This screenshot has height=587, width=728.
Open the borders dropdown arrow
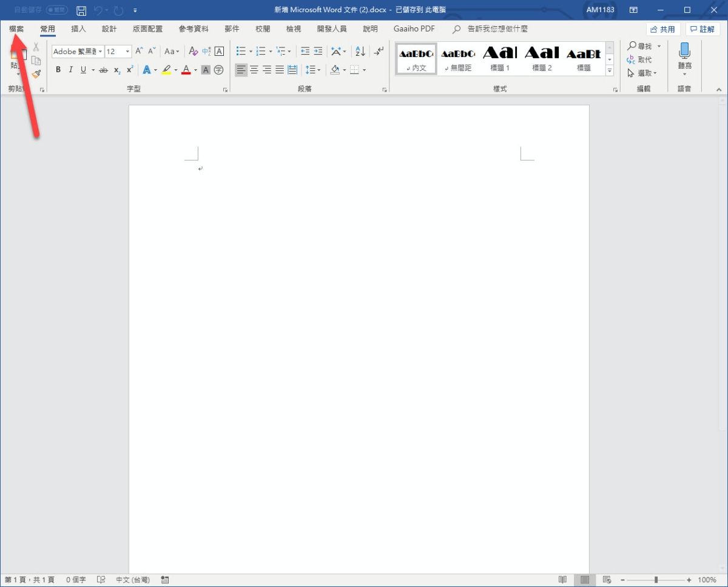coord(364,70)
